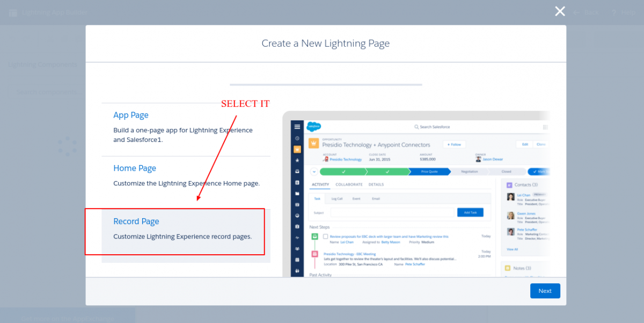Select the Price Quote stage in the path
Image resolution: width=644 pixels, height=323 pixels.
tap(428, 171)
